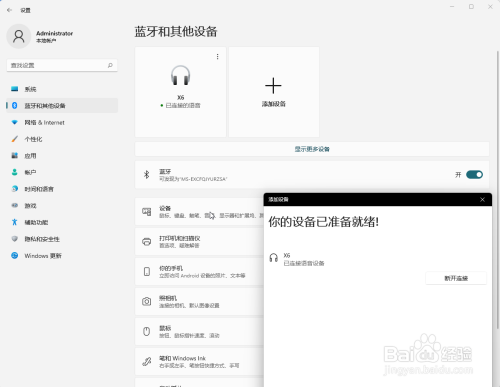Viewport: 500px width, 387px height.
Task: Open the Administrator account profile picture
Action: pyautogui.click(x=19, y=36)
